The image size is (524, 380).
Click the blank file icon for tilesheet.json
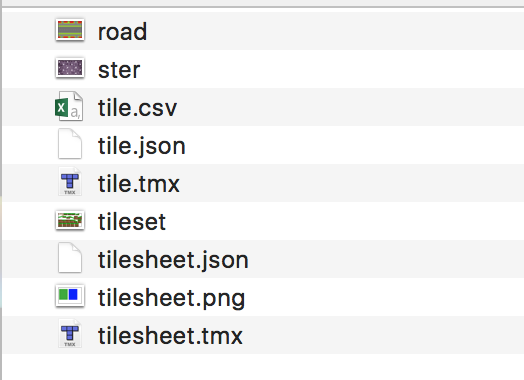[x=70, y=258]
